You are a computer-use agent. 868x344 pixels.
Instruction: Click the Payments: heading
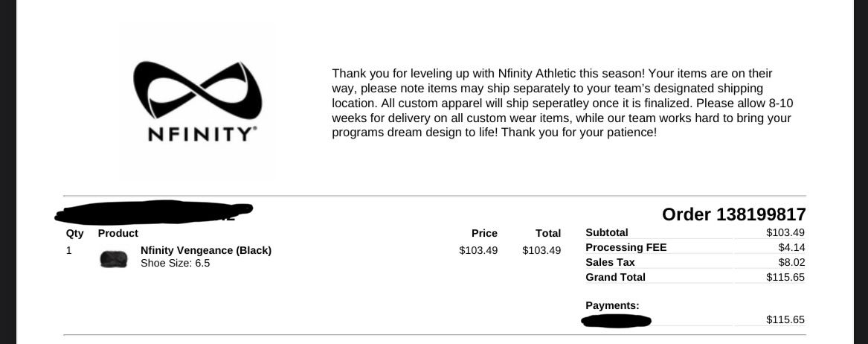pos(612,306)
